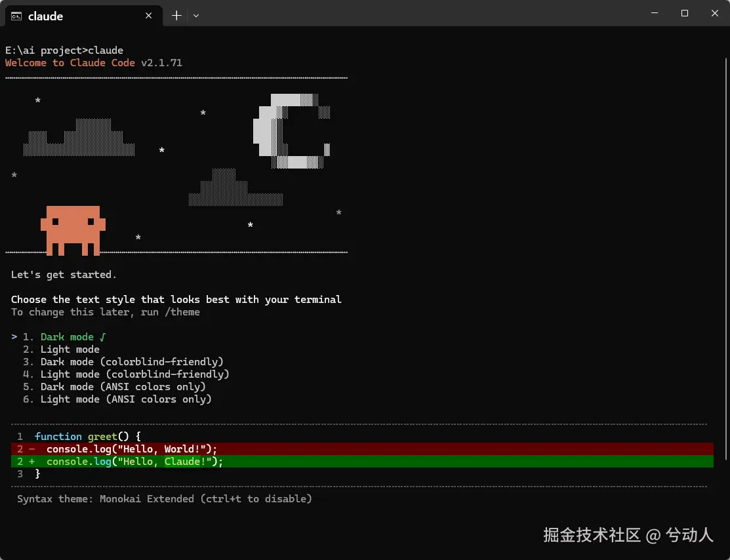The image size is (730, 560).
Task: Click the green added line with 'Claude!'
Action: point(362,462)
